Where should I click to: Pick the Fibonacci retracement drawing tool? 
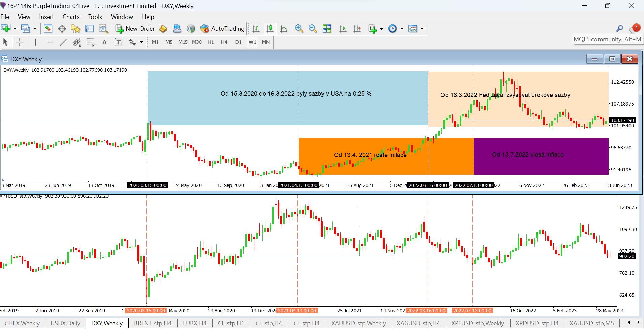(91, 42)
